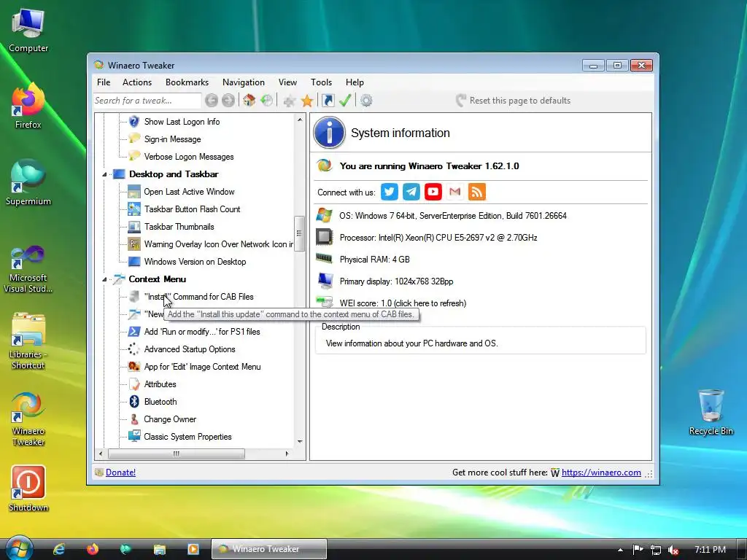This screenshot has width=747, height=560.
Task: Open Internet Explorer from the taskbar
Action: tap(59, 549)
